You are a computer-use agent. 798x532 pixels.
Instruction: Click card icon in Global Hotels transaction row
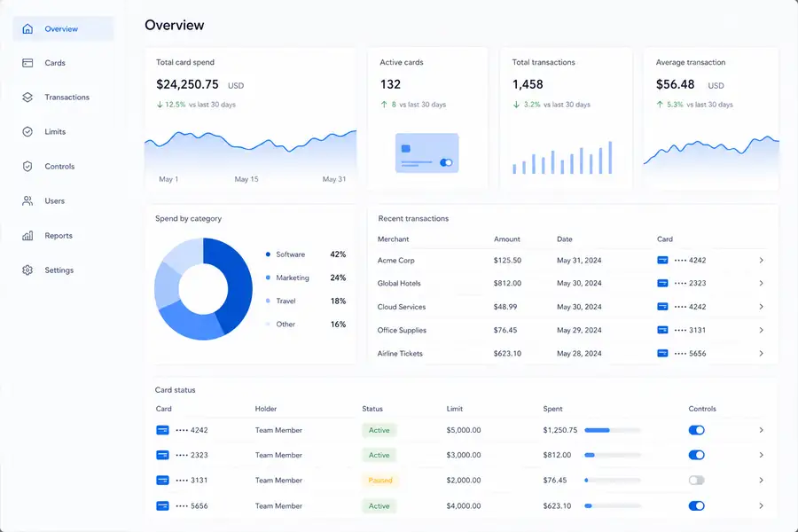(662, 283)
